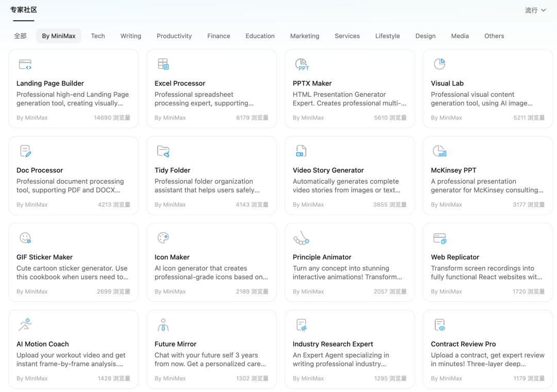This screenshot has width=557, height=392.
Task: Switch to the 全部 tab
Action: [21, 36]
